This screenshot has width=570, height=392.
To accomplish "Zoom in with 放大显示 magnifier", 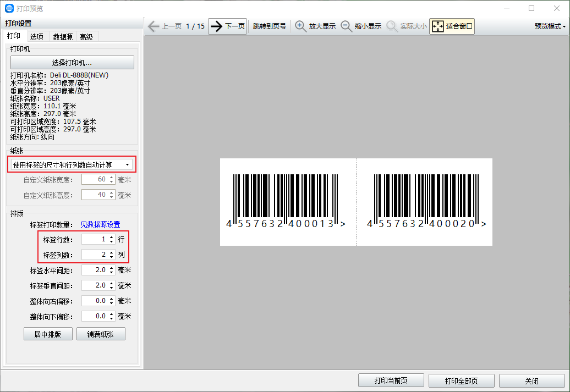I will tap(315, 26).
